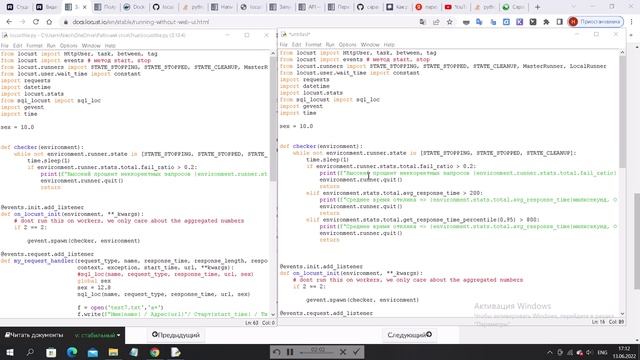
Task: Open the Windows Start menu
Action: click(9, 352)
